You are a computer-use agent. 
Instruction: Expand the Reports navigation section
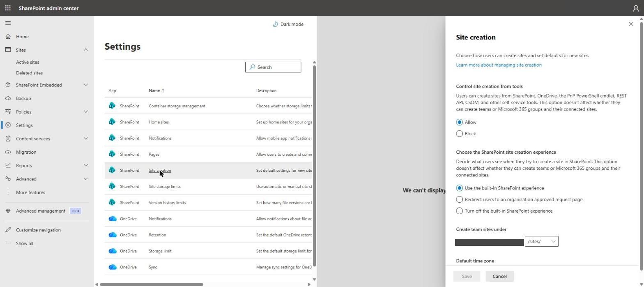[x=85, y=165]
